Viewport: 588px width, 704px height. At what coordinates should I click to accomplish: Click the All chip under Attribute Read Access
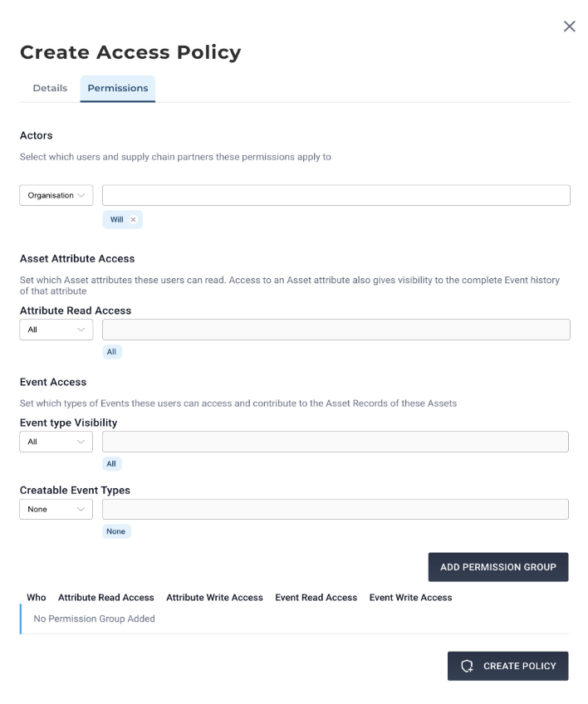(x=112, y=351)
